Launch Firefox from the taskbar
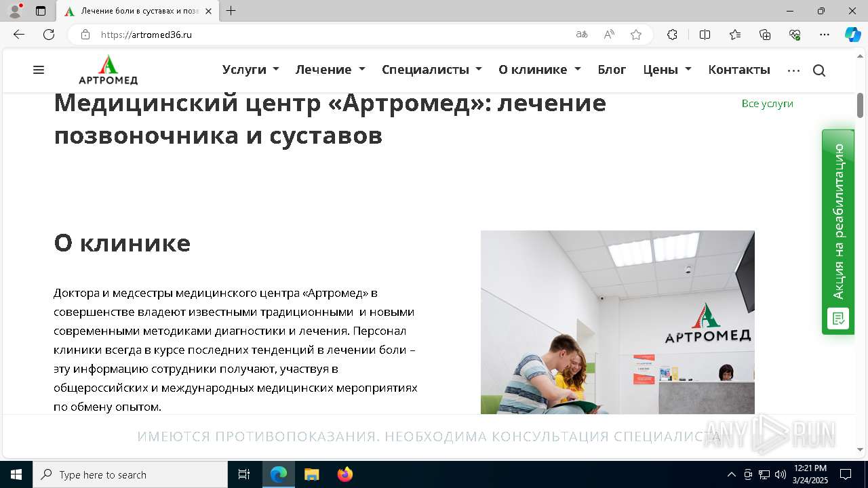This screenshot has height=488, width=868. coord(345,474)
